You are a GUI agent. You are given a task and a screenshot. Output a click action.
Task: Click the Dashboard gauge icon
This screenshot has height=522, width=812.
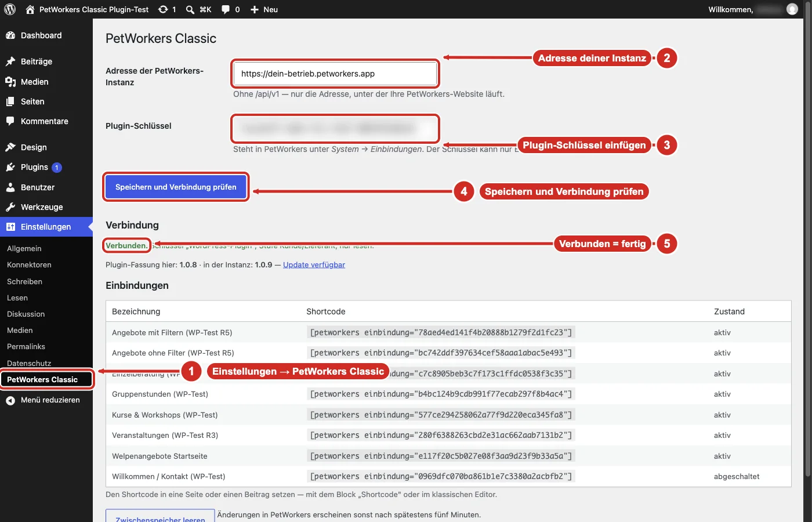click(10, 35)
